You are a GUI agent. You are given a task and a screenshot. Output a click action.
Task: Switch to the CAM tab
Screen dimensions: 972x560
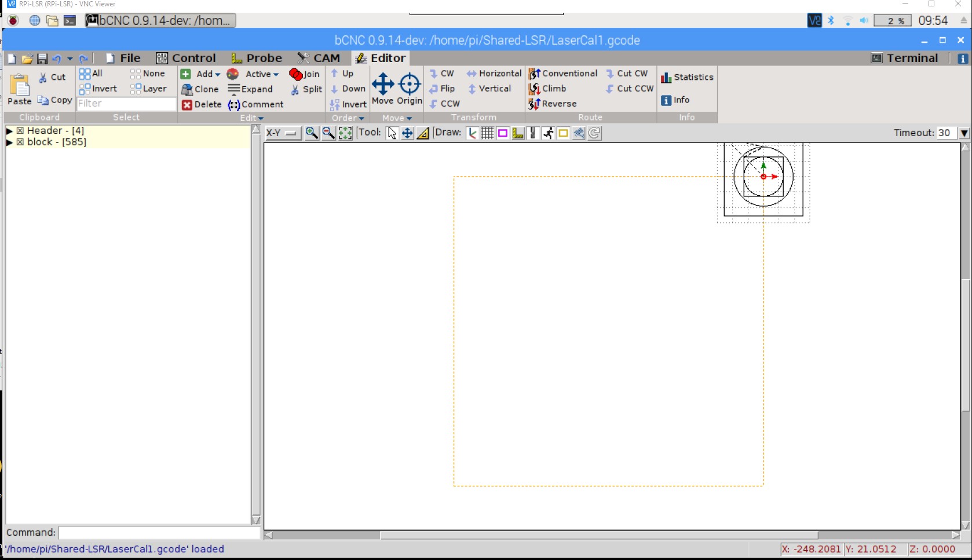click(x=319, y=58)
